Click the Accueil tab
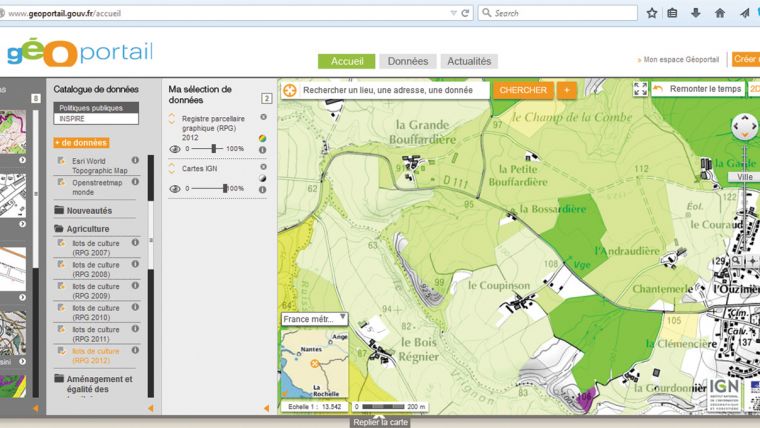Screen dimensions: 760x428 click(347, 61)
